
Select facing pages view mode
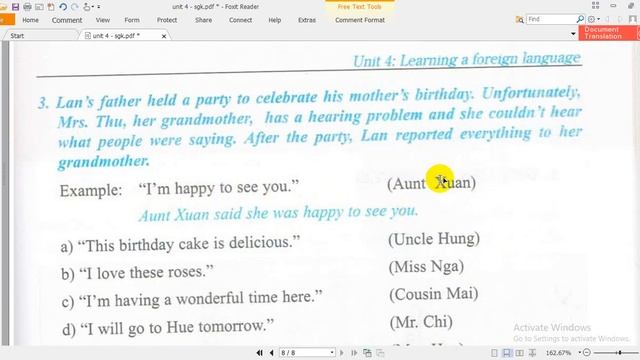(520, 353)
